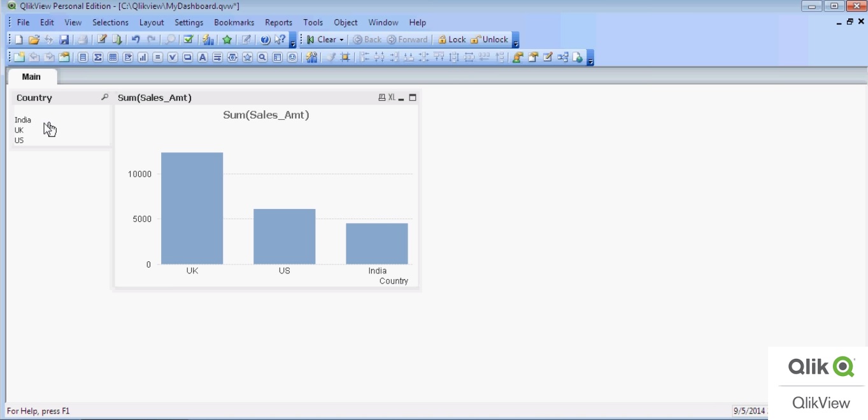The width and height of the screenshot is (868, 420).
Task: Expand the design toolbar options arrow
Action: tap(590, 59)
